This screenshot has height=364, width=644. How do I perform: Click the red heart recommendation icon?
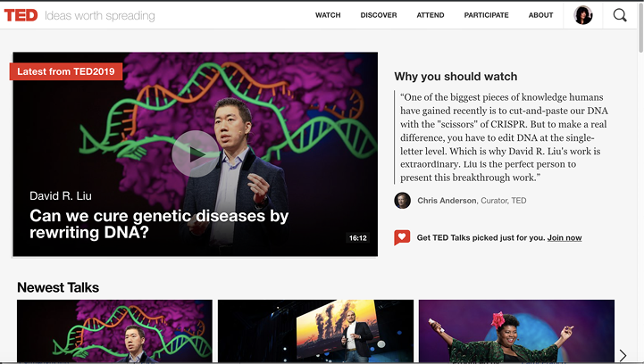402,237
